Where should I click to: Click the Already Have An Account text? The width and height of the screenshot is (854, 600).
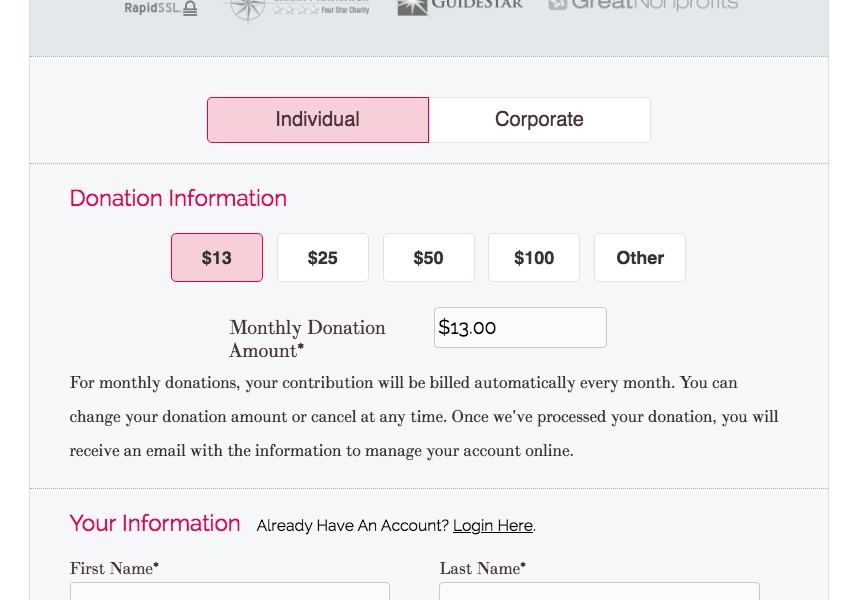(352, 526)
